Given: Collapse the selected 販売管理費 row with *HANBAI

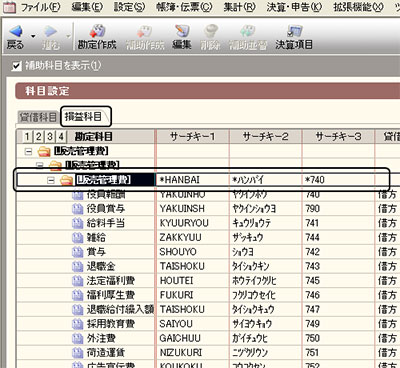Looking at the screenshot, I should point(51,180).
